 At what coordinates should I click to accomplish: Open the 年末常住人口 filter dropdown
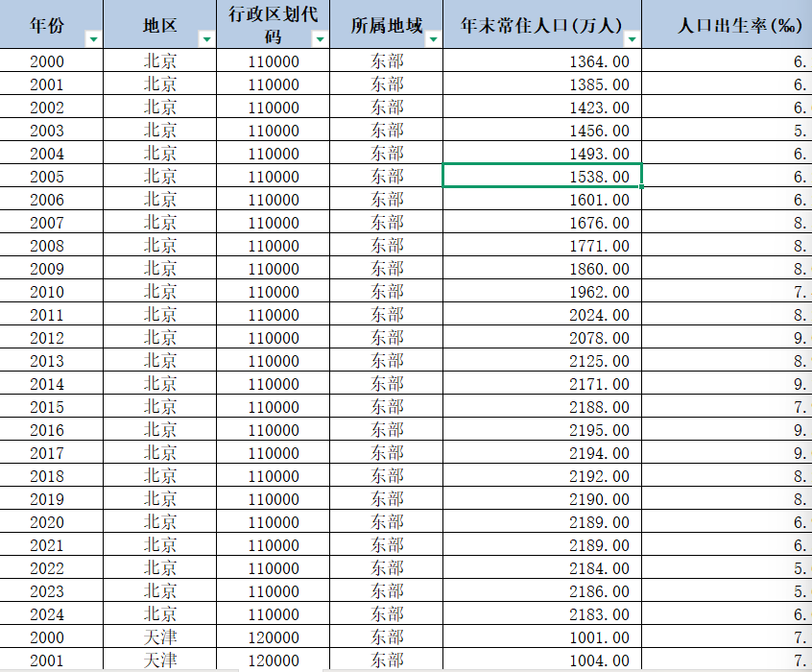[631, 38]
